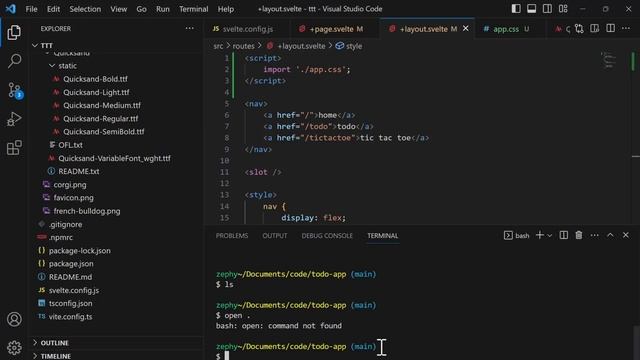The image size is (640, 360).
Task: Open the Help menu
Action: coord(226,9)
